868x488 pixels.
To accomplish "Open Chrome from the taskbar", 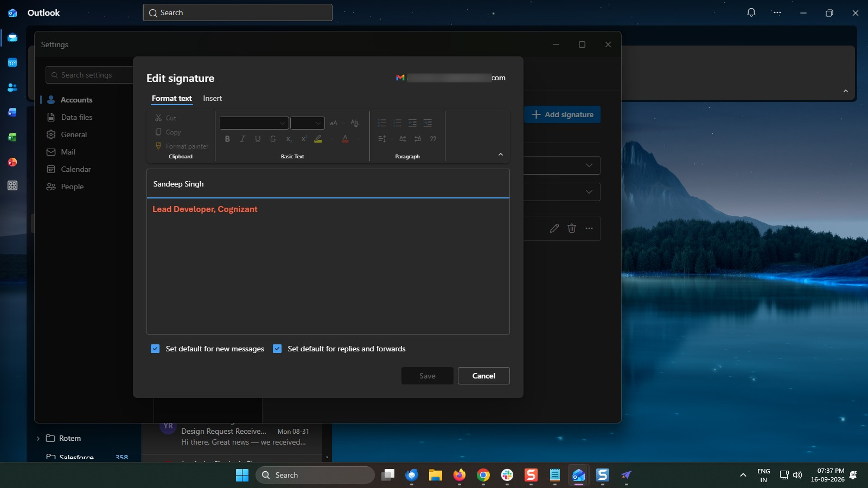I will point(483,475).
